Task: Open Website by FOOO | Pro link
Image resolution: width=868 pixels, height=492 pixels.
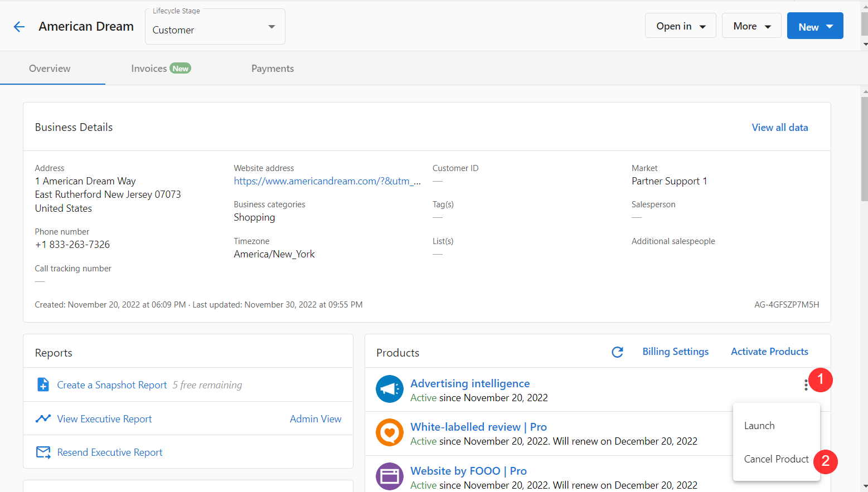Action: 468,471
